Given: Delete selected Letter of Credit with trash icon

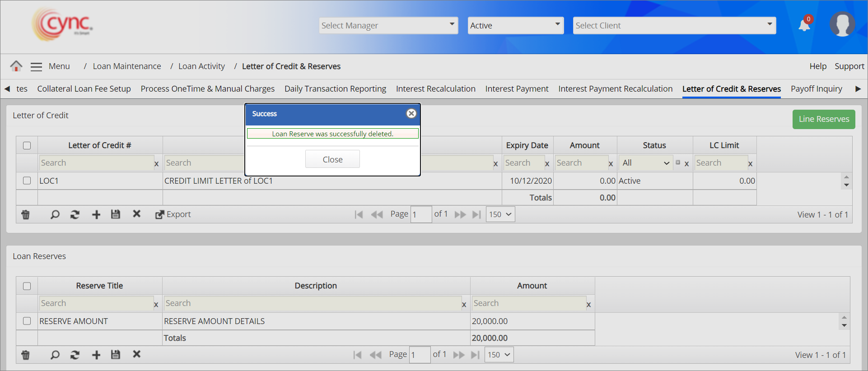Looking at the screenshot, I should point(26,215).
